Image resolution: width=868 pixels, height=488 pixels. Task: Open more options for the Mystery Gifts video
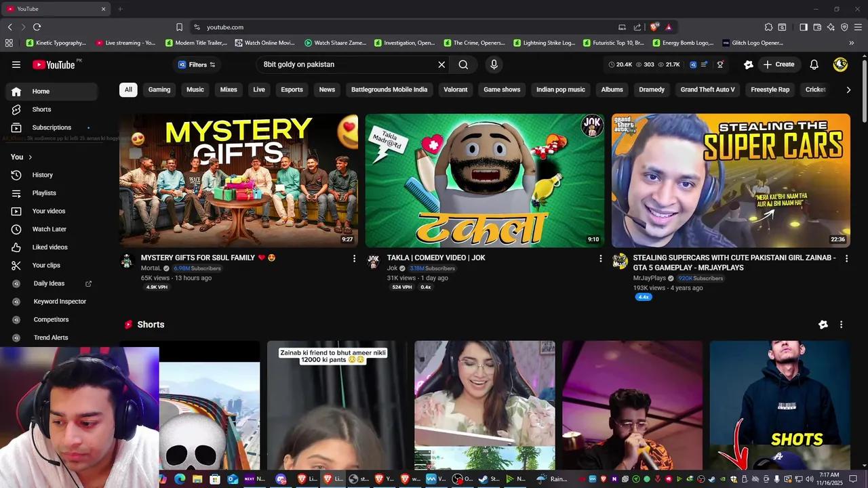click(354, 258)
